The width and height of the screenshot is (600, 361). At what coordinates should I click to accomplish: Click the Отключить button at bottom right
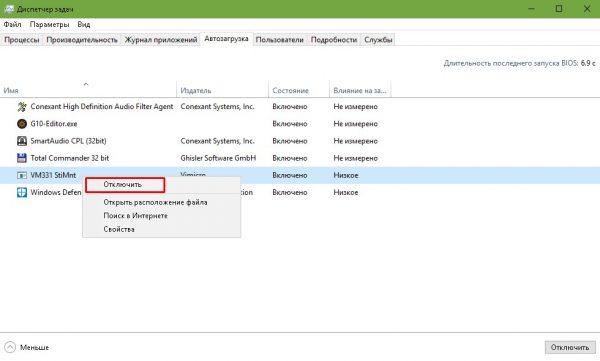click(x=570, y=347)
